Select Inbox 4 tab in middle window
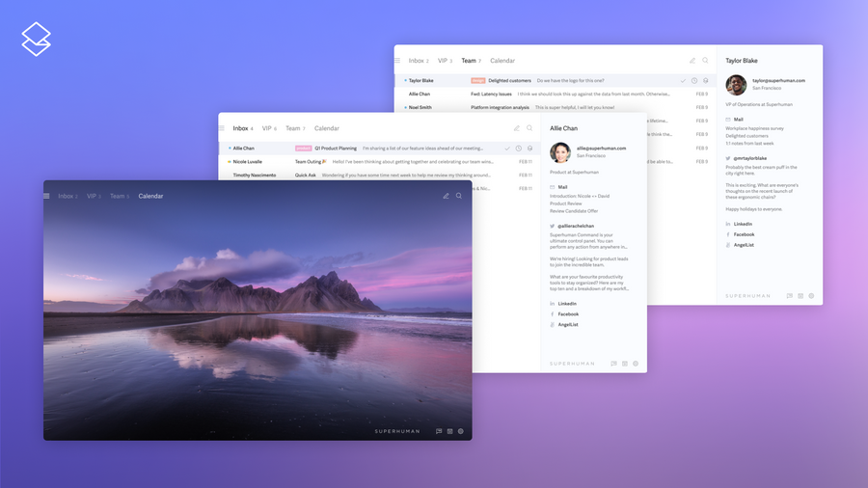The width and height of the screenshot is (868, 488). 242,128
